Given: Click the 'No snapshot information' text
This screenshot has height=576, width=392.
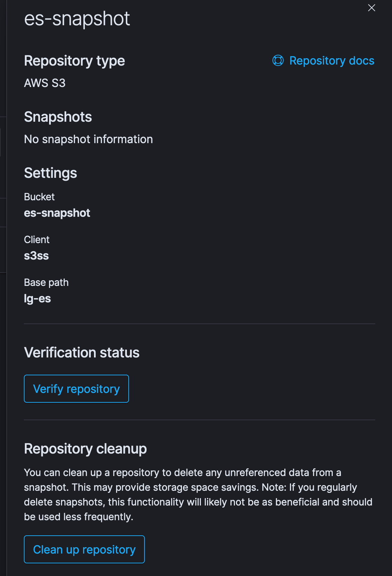Looking at the screenshot, I should pos(88,139).
